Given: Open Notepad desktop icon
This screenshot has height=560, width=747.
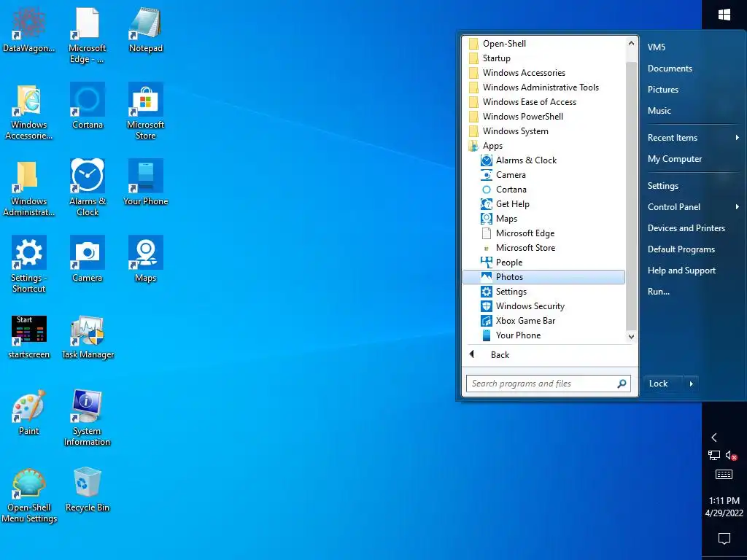Looking at the screenshot, I should click(x=146, y=30).
